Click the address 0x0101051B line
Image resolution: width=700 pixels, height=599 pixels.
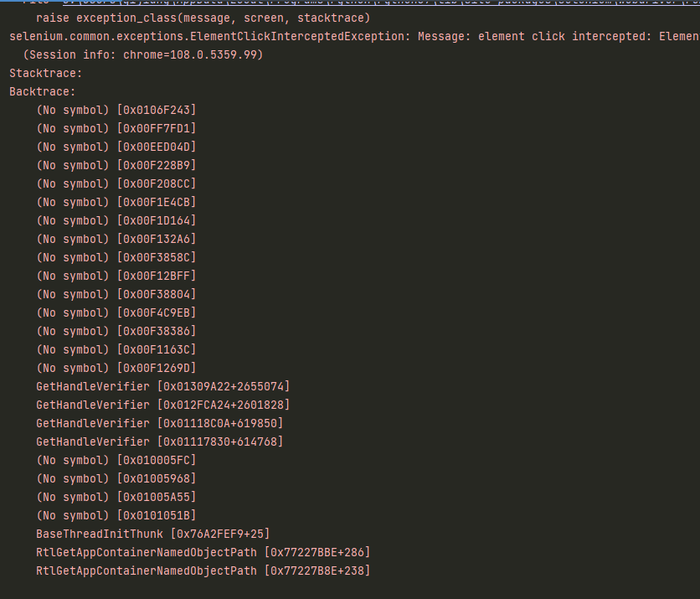click(x=116, y=515)
